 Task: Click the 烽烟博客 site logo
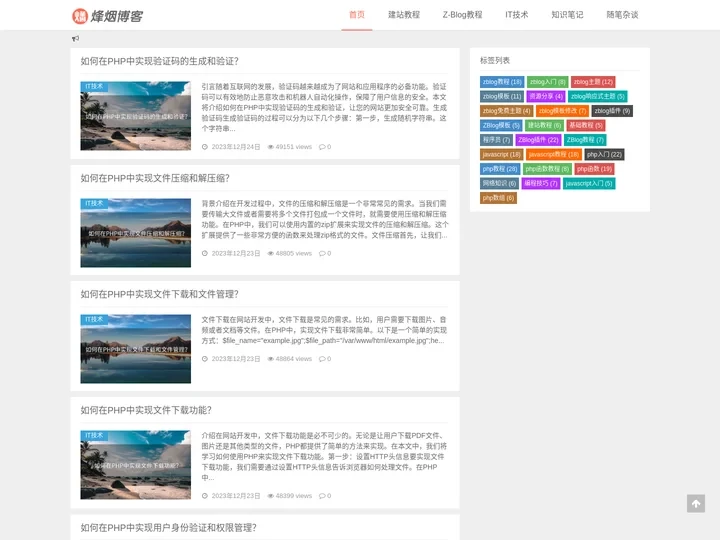coord(107,16)
